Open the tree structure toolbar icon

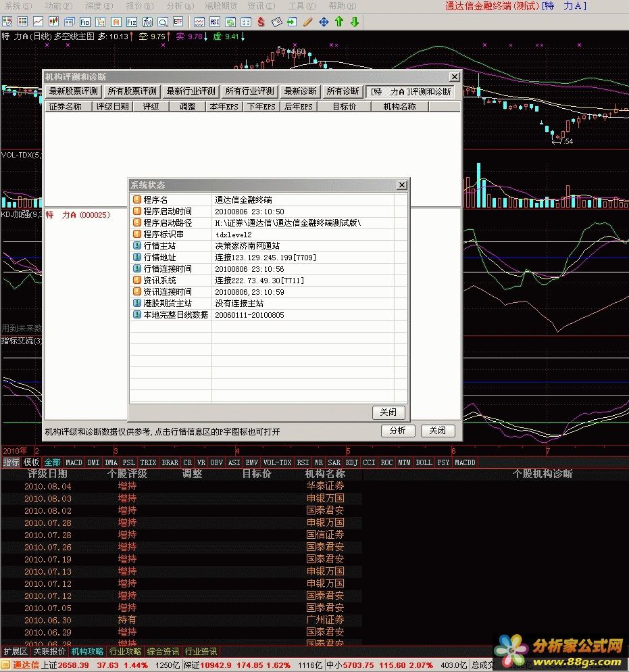tap(100, 22)
